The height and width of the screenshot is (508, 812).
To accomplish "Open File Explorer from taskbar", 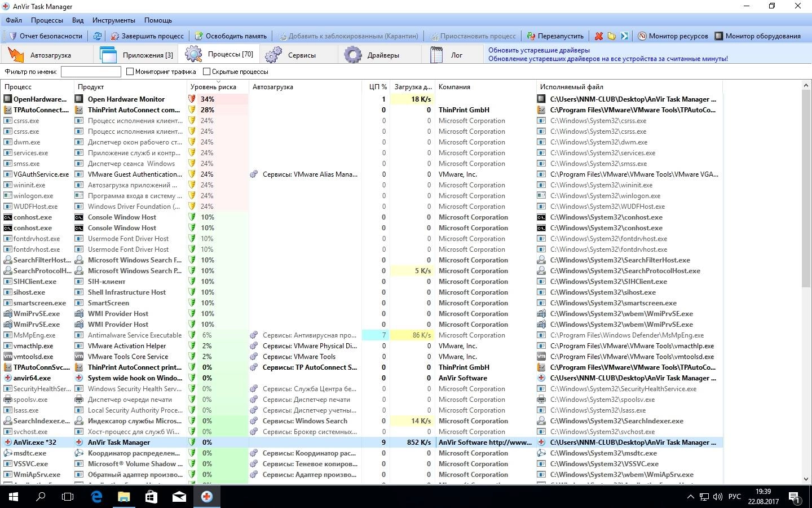I will [124, 497].
